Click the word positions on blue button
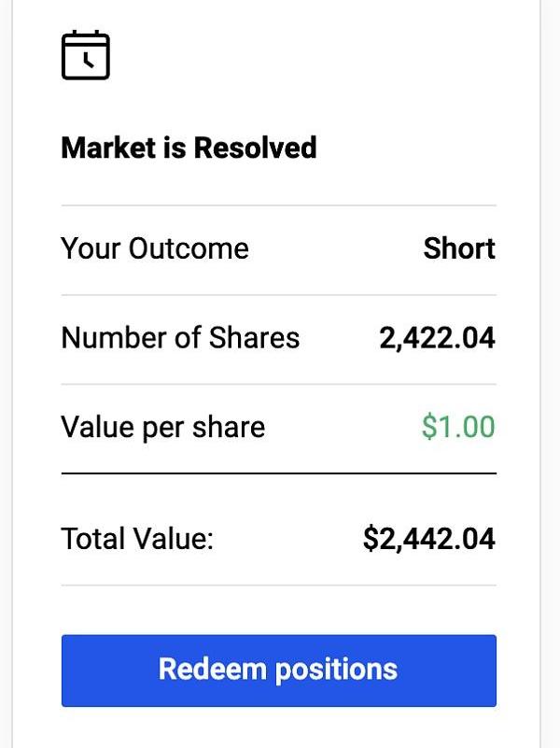Screen dimensions: 560x748 point(336,670)
